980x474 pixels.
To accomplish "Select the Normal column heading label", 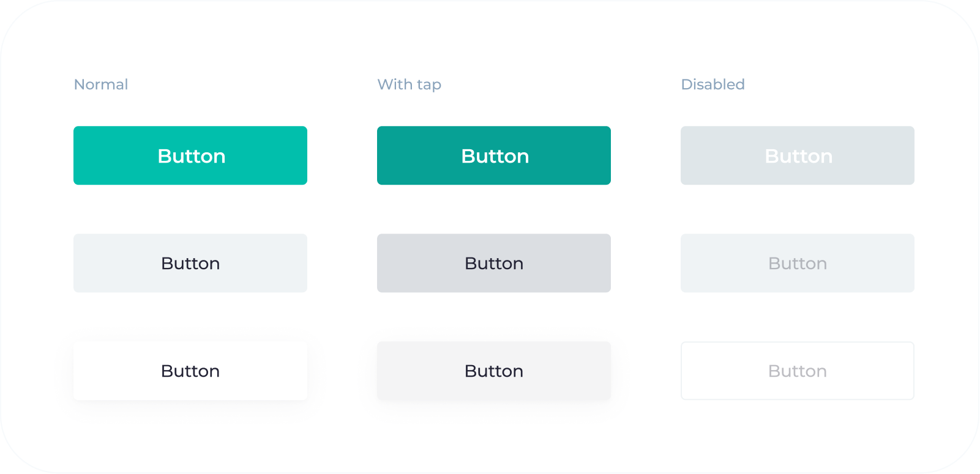I will click(100, 84).
